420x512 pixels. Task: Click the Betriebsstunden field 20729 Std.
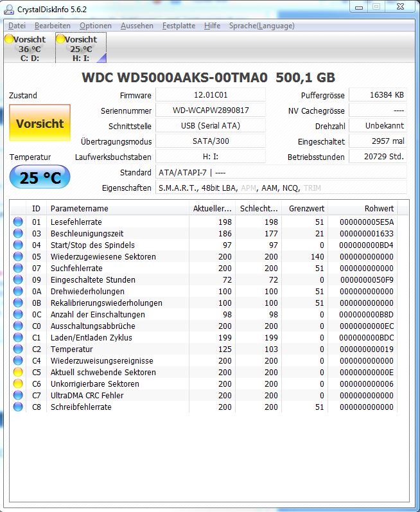pyautogui.click(x=378, y=156)
